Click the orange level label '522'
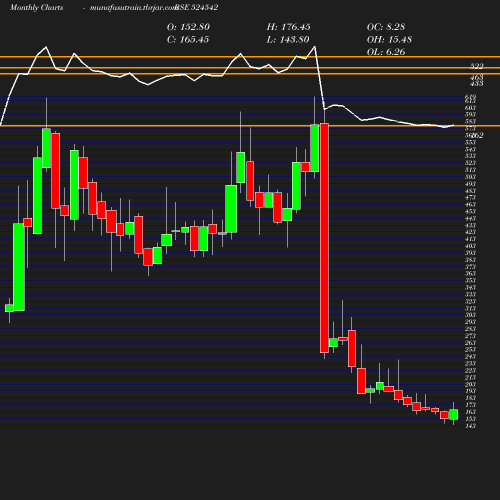500x500 pixels. coord(477,66)
